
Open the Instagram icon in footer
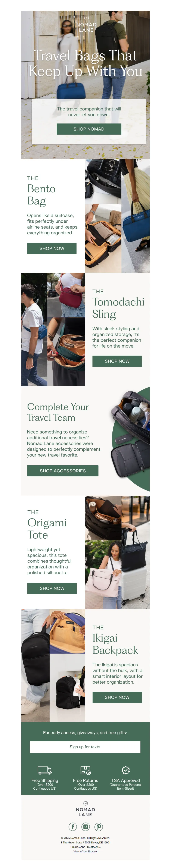[86, 827]
